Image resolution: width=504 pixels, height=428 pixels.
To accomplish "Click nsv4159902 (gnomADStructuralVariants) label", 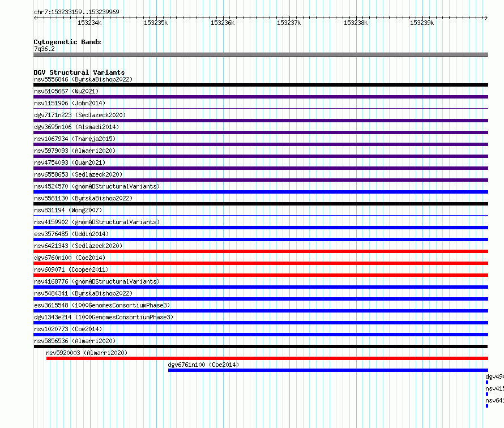I will (97, 222).
